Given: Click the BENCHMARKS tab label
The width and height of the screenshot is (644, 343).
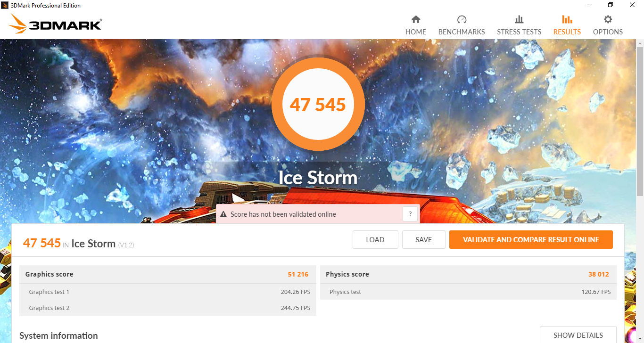Looking at the screenshot, I should pos(462,32).
